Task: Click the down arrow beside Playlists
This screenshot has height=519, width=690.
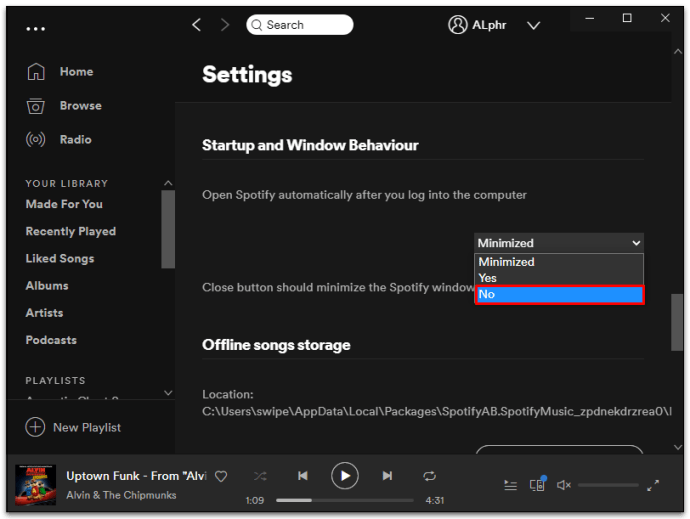Action: pyautogui.click(x=168, y=392)
